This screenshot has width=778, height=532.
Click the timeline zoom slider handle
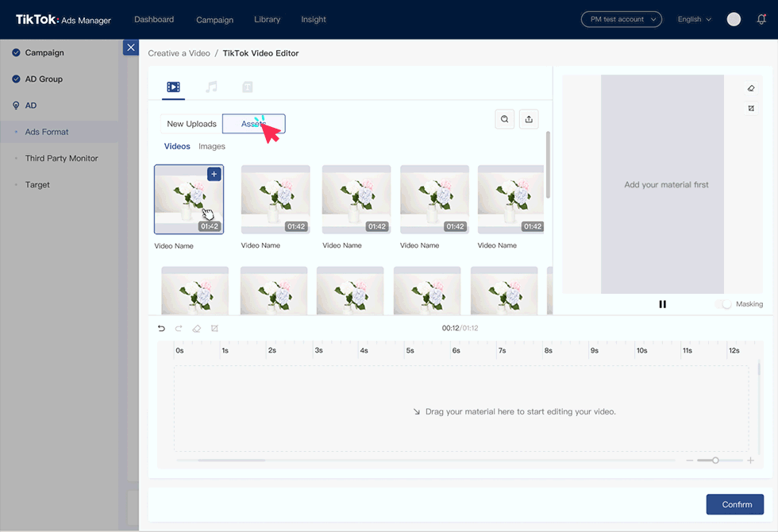715,461
